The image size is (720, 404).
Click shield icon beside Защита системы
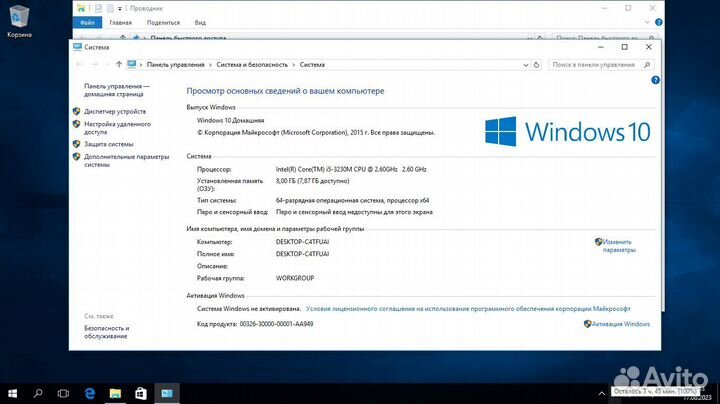tap(77, 144)
